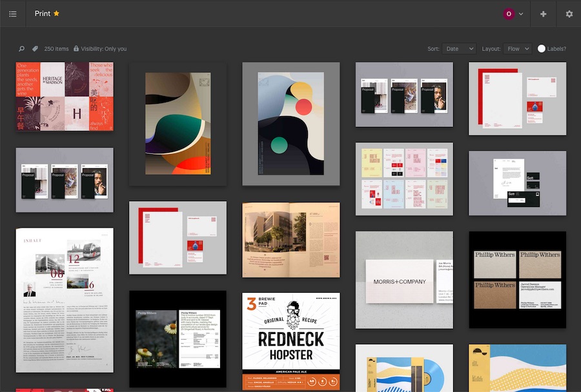Click the plus icon to add items
The image size is (581, 392).
coord(543,14)
